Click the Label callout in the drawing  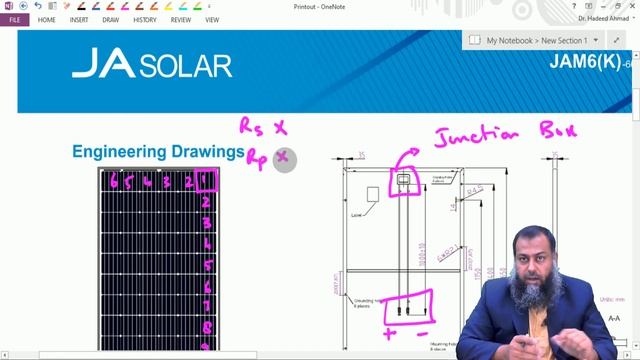(356, 215)
